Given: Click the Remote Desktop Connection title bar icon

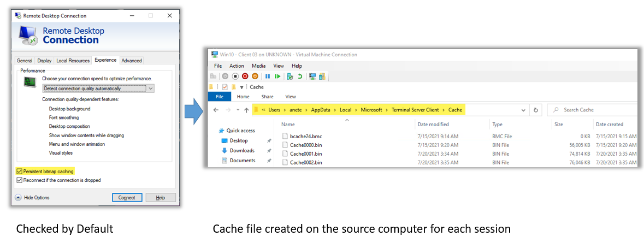Looking at the screenshot, I should click(18, 16).
